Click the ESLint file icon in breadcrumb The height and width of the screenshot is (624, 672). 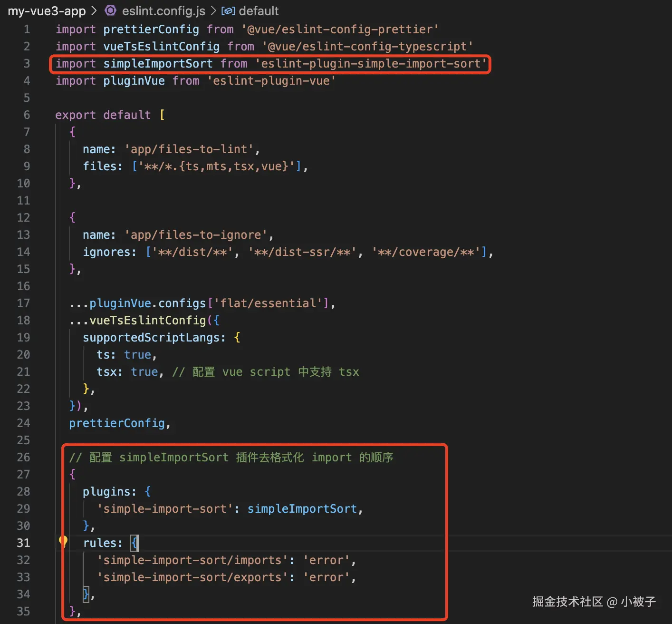[x=111, y=10]
